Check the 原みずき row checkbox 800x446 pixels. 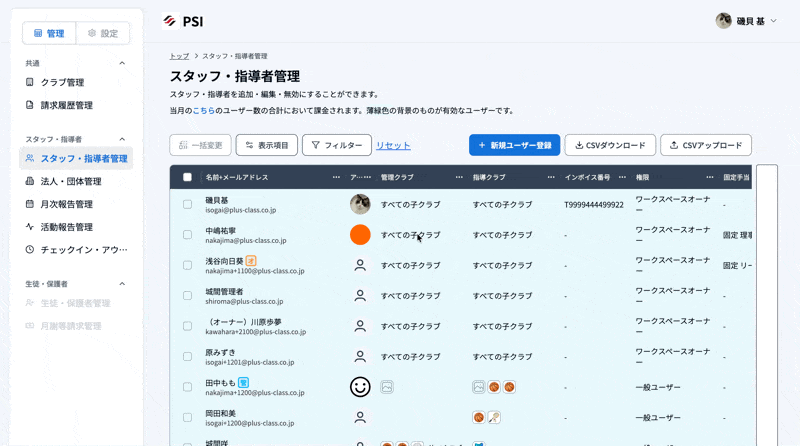pos(187,357)
